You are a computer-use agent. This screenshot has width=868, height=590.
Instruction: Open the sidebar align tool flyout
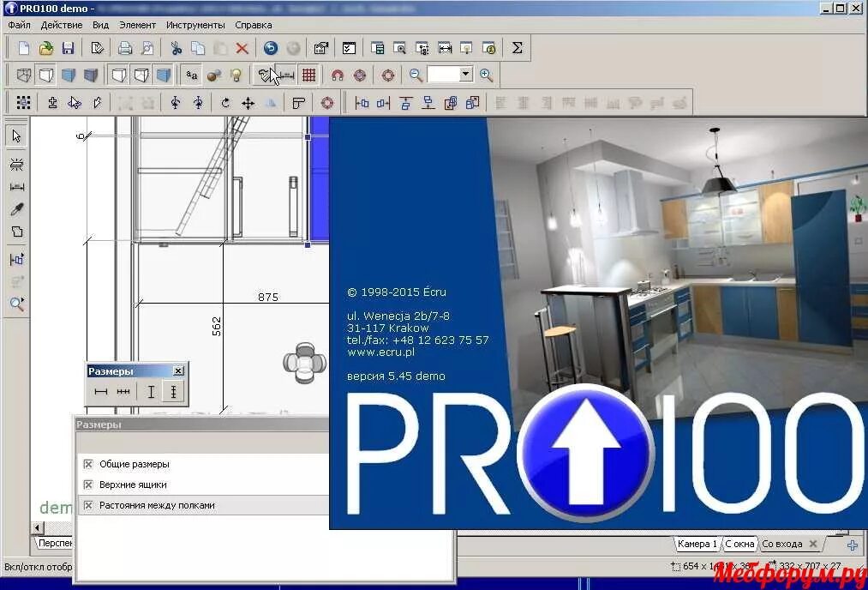pyautogui.click(x=16, y=259)
